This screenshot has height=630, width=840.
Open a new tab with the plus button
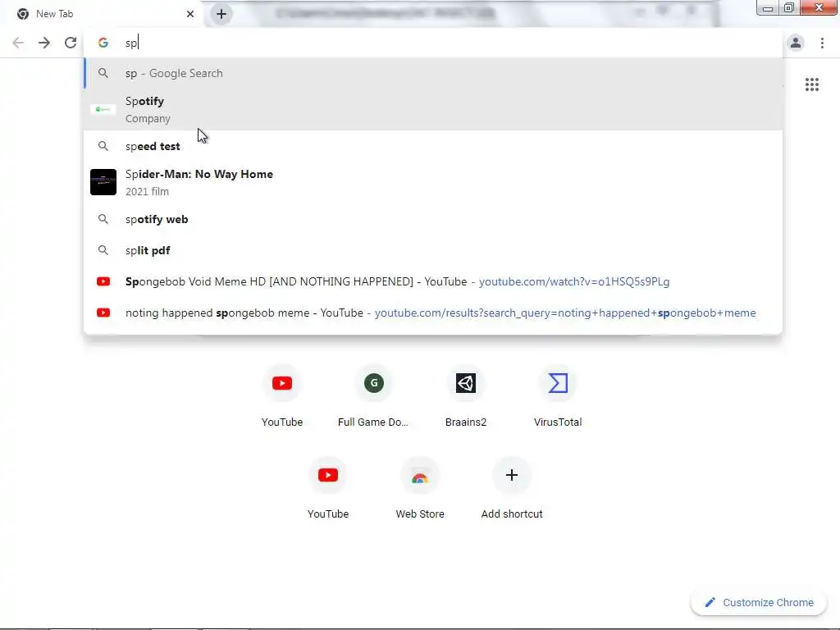click(x=221, y=14)
